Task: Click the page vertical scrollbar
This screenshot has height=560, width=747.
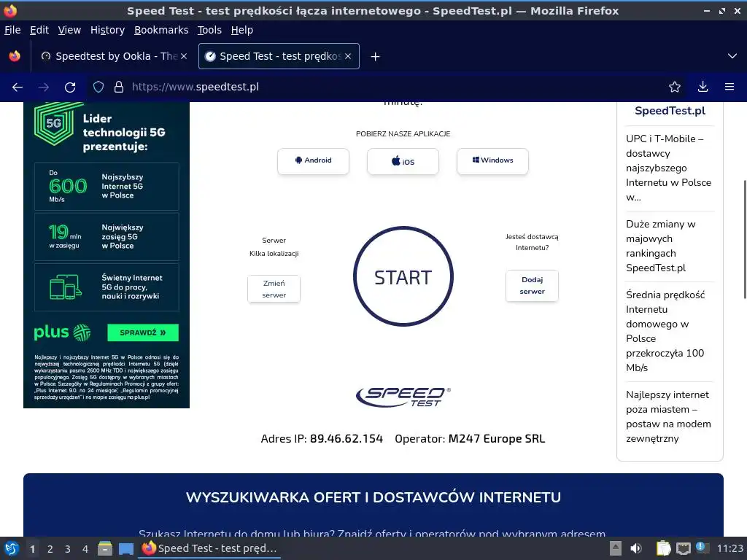Action: pyautogui.click(x=744, y=239)
